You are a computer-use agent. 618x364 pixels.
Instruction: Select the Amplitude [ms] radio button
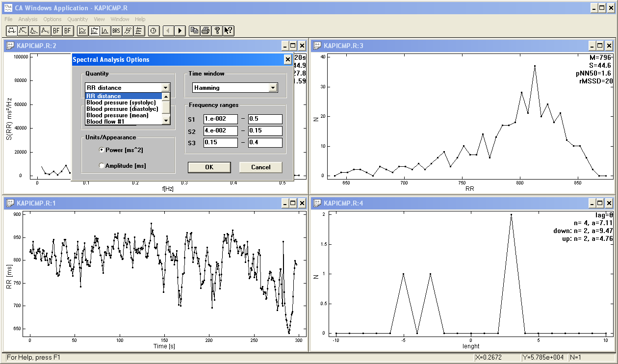pos(102,166)
